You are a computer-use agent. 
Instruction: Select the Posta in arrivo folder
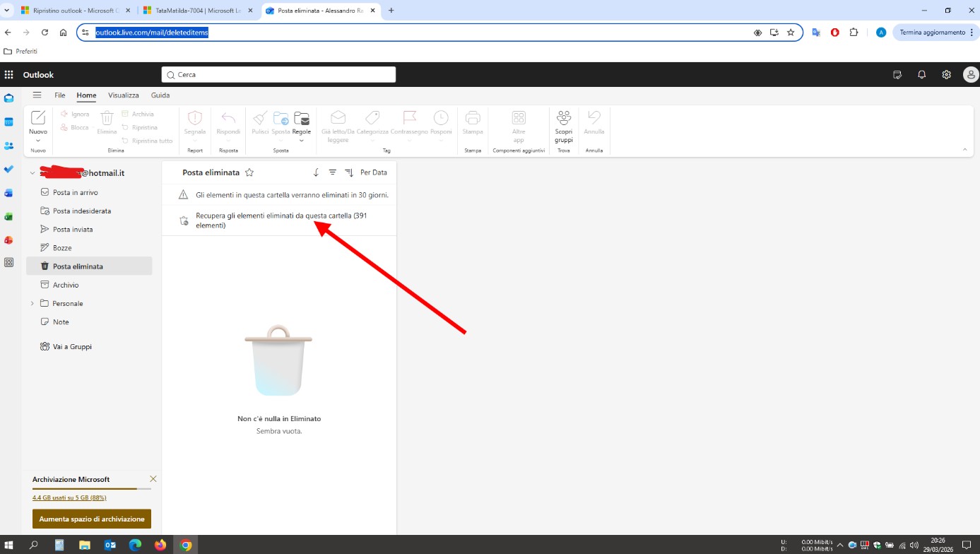click(x=89, y=192)
